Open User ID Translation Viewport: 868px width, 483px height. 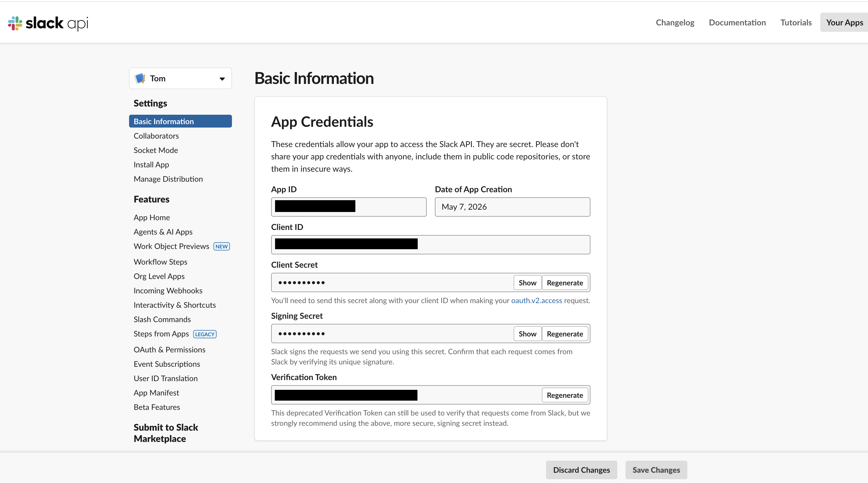pyautogui.click(x=165, y=379)
